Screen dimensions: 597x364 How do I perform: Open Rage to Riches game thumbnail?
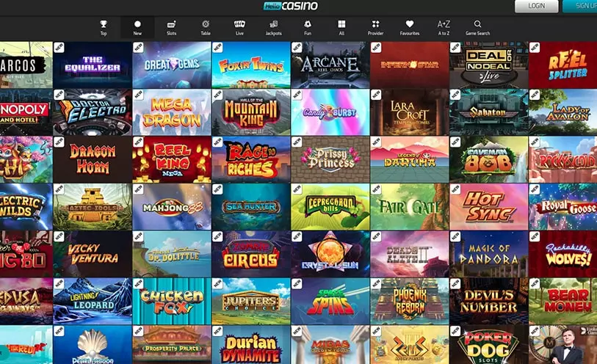(251, 159)
